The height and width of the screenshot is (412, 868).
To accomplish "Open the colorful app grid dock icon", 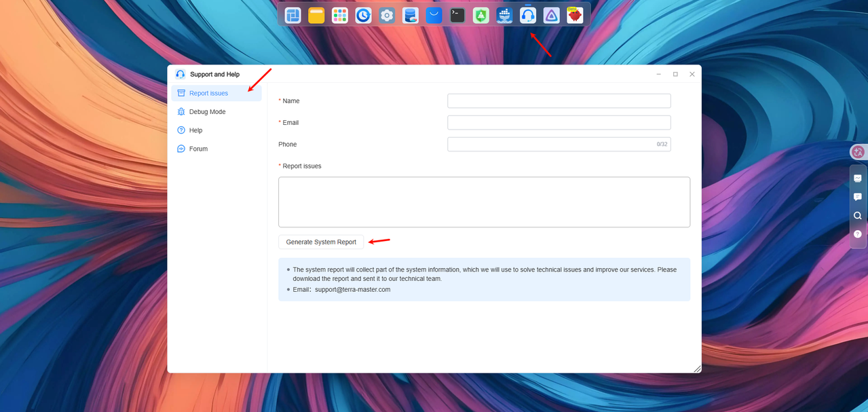I will click(340, 15).
